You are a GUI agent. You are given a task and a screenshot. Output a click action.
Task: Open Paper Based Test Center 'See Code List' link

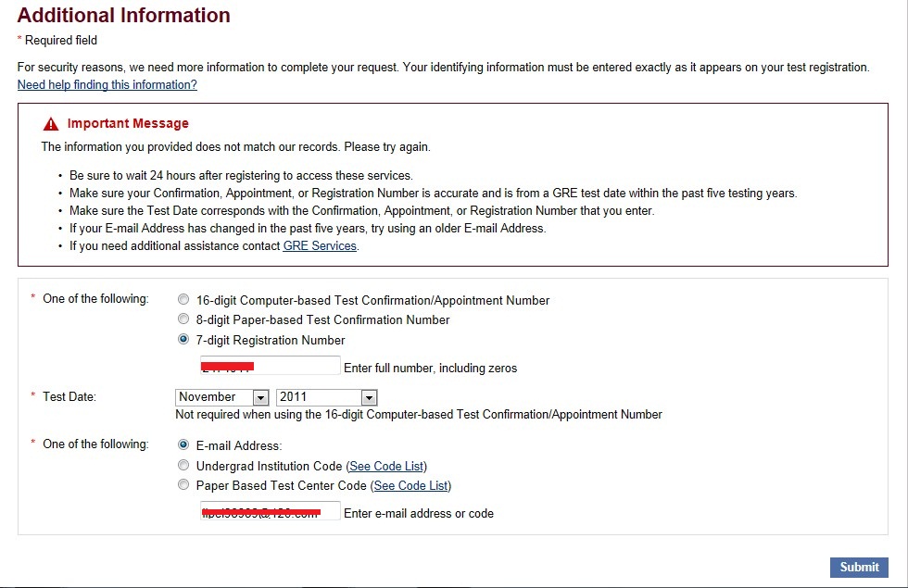pyautogui.click(x=410, y=485)
